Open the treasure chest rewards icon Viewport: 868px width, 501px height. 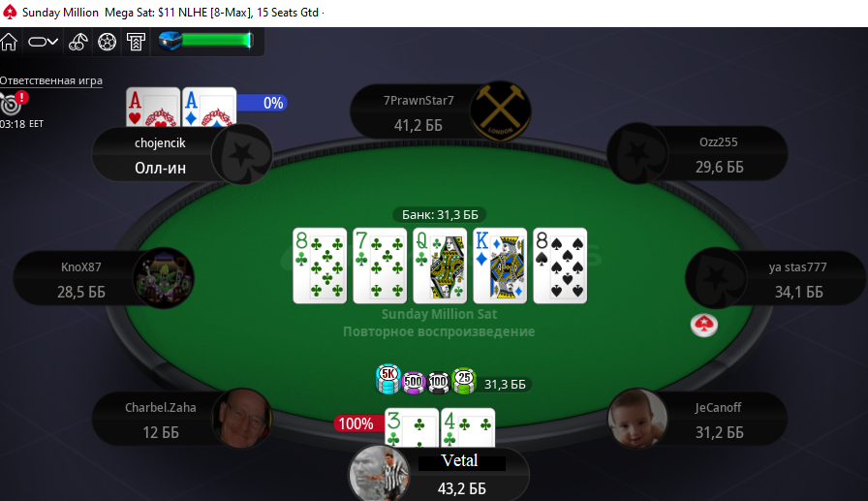click(x=170, y=41)
